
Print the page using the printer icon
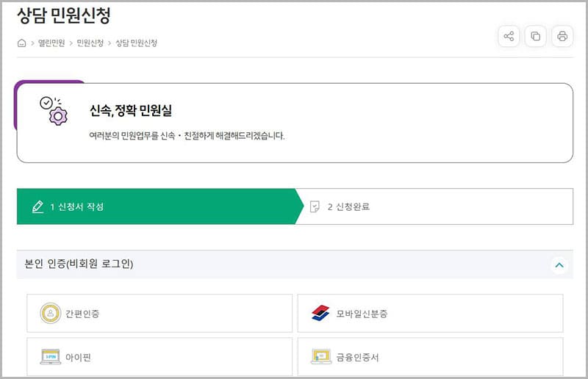tap(562, 36)
